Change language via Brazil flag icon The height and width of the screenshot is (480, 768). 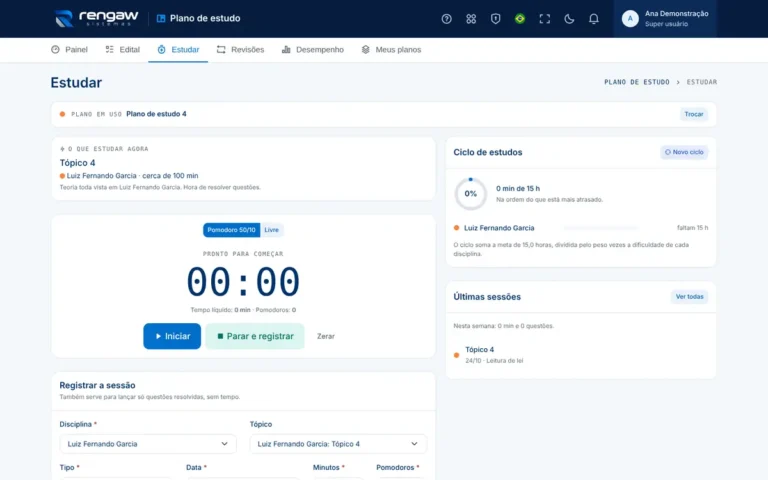click(x=520, y=19)
